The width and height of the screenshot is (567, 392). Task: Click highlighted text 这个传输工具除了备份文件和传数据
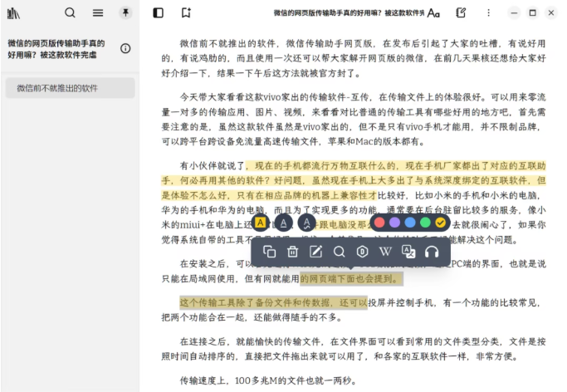pyautogui.click(x=273, y=302)
